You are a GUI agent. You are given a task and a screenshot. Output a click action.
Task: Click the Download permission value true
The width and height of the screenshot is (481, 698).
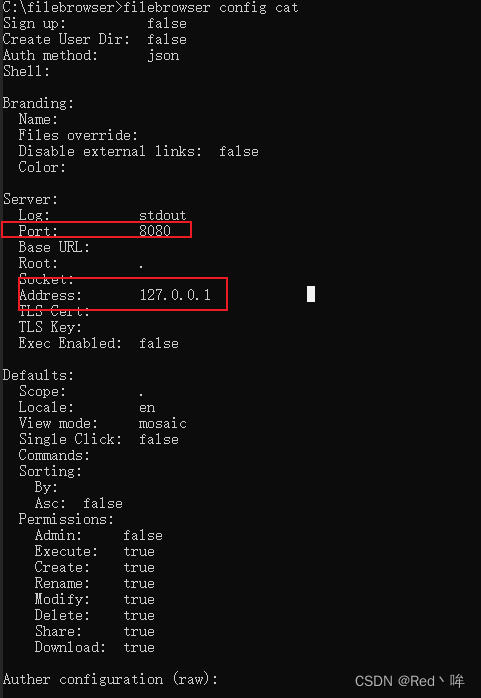click(139, 647)
